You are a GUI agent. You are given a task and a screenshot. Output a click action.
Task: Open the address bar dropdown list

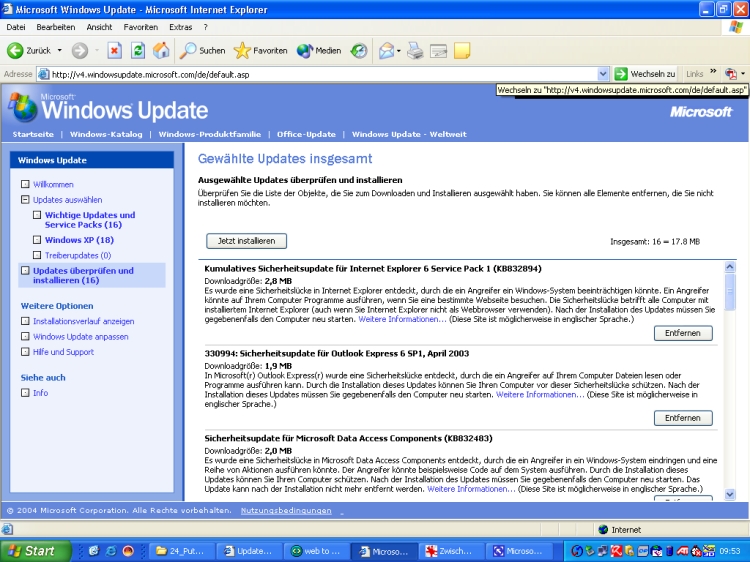pos(603,74)
